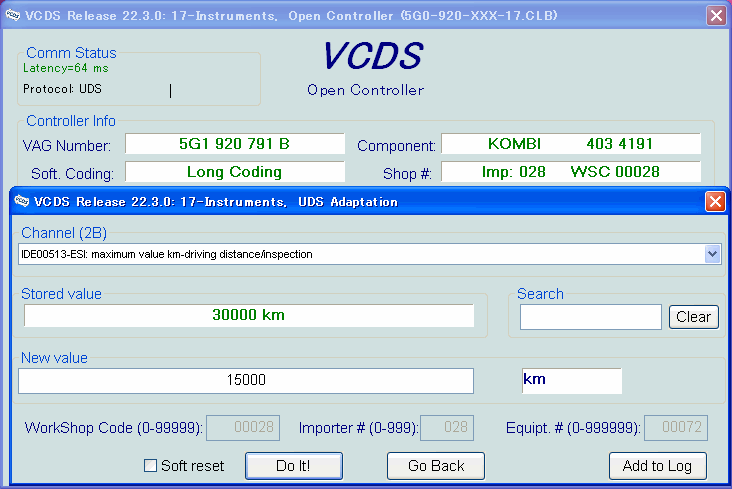
Task: Click the Soft. Coding value Long Coding
Action: [234, 172]
